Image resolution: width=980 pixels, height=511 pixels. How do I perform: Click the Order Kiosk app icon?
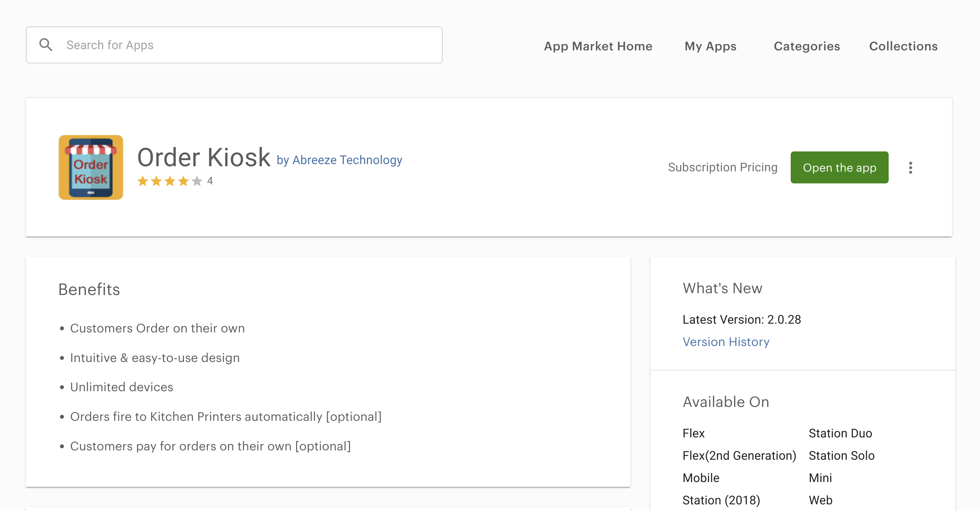(x=91, y=167)
